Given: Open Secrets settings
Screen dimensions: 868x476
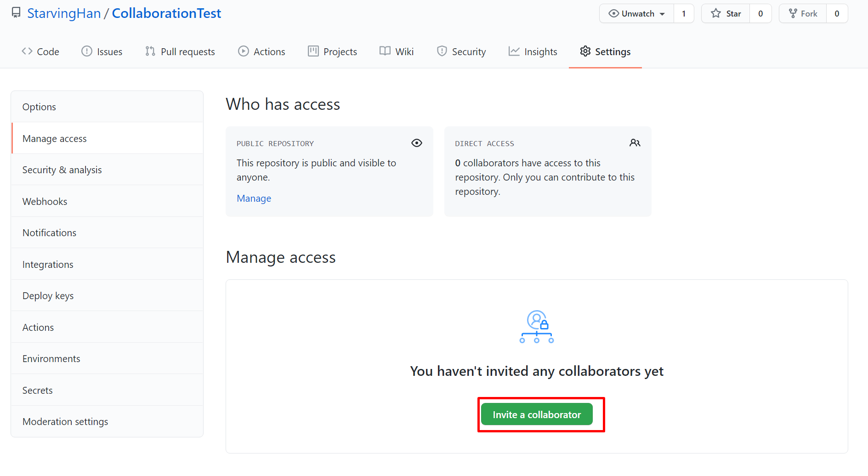Looking at the screenshot, I should click(107, 390).
